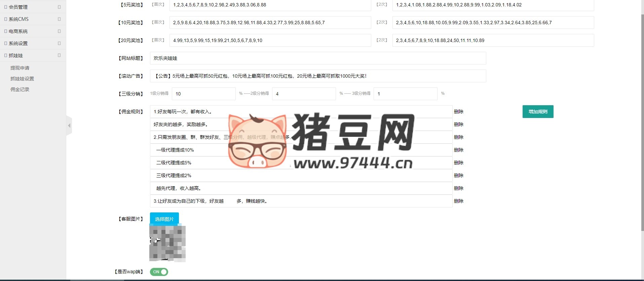Toggle the 是否wap端 switch off
644x281 pixels.
point(159,272)
